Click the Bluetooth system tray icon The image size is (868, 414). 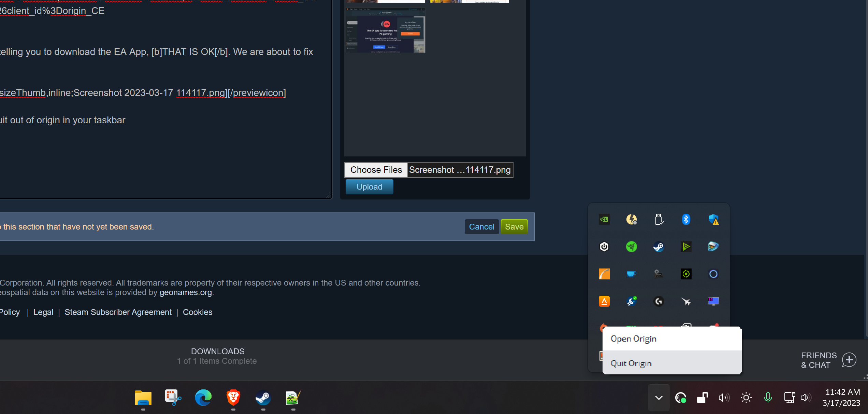tap(686, 220)
